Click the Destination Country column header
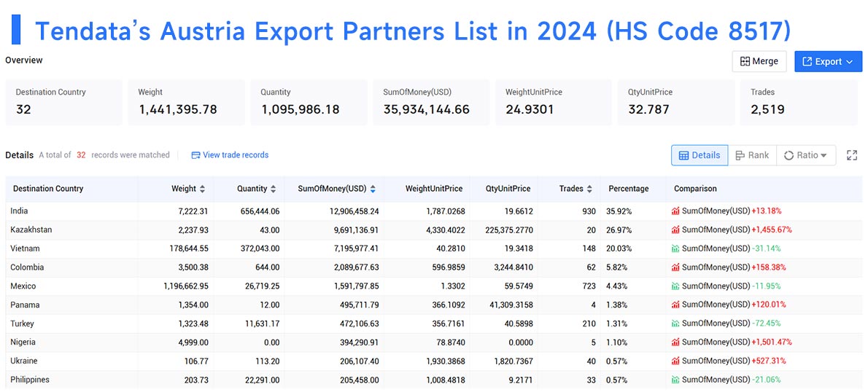This screenshot has width=868, height=392. (x=48, y=189)
